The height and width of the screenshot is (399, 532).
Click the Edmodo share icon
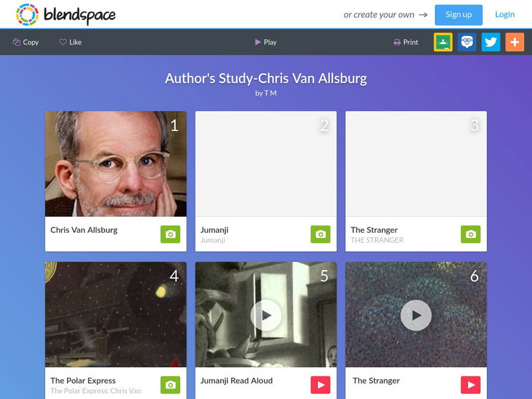pyautogui.click(x=467, y=42)
